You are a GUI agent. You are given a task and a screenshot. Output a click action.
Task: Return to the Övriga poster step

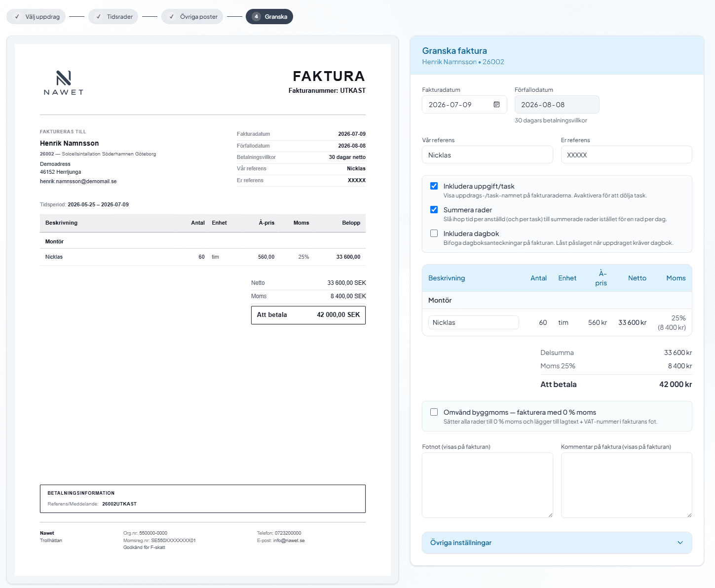pyautogui.click(x=192, y=17)
